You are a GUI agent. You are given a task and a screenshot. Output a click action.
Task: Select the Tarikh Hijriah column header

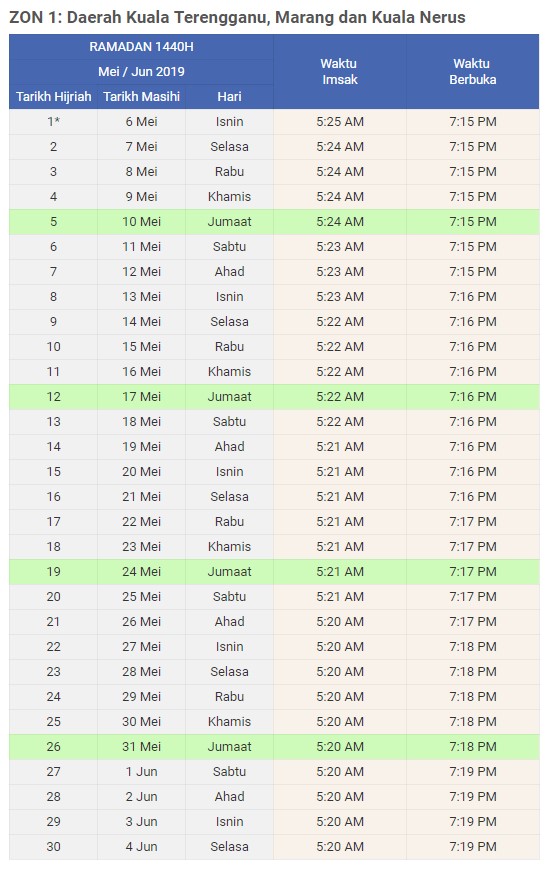(53, 97)
